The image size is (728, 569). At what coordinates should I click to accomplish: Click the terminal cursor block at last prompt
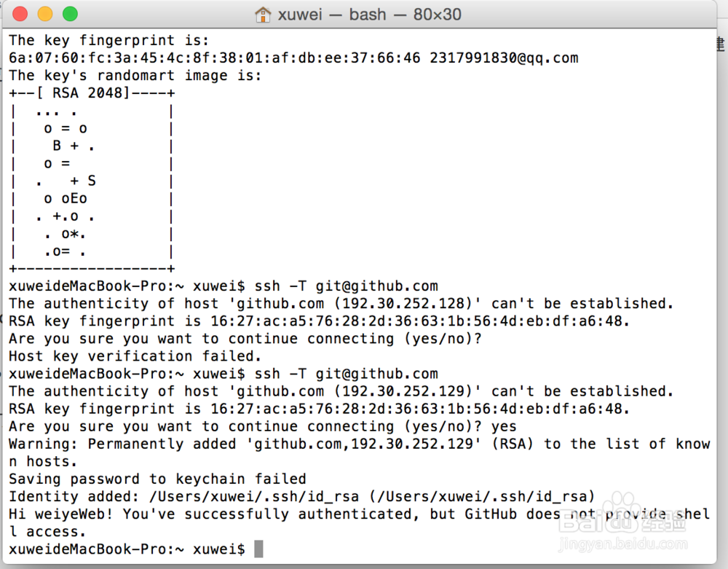coord(258,549)
